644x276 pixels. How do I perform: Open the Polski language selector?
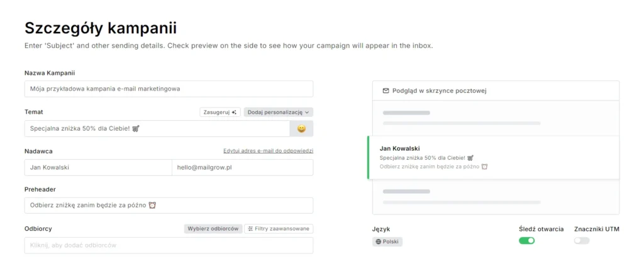click(x=387, y=241)
